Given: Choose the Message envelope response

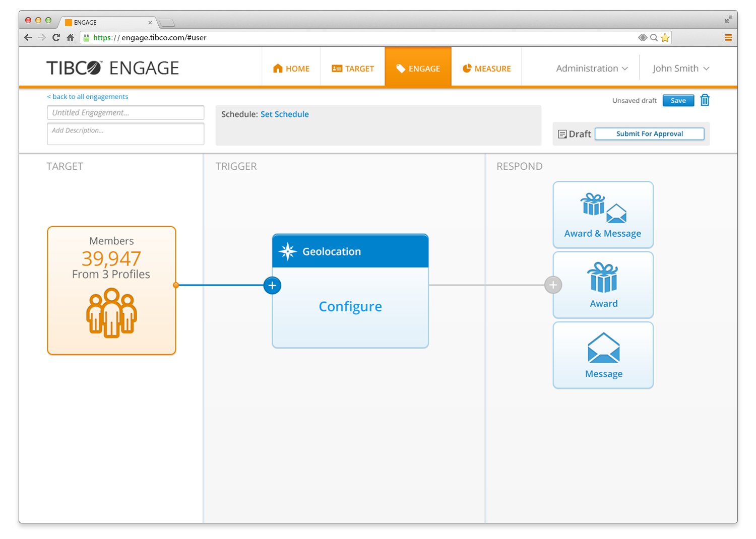Looking at the screenshot, I should [603, 355].
